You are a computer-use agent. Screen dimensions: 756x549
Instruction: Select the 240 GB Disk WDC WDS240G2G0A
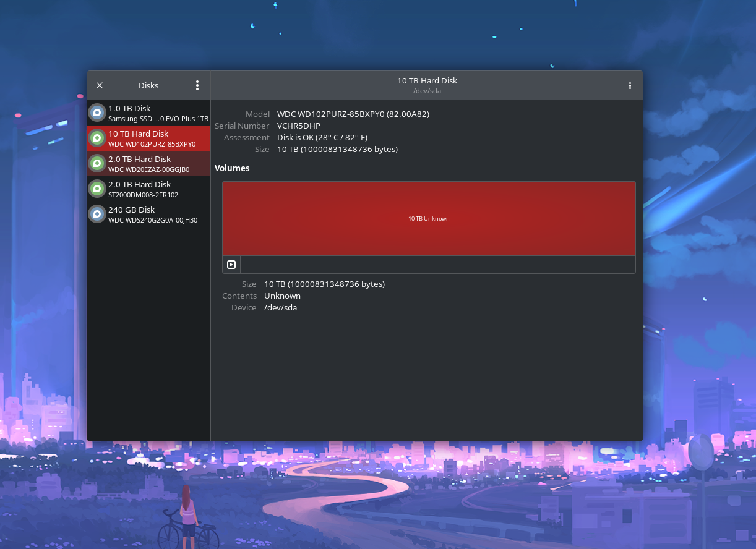click(x=148, y=215)
